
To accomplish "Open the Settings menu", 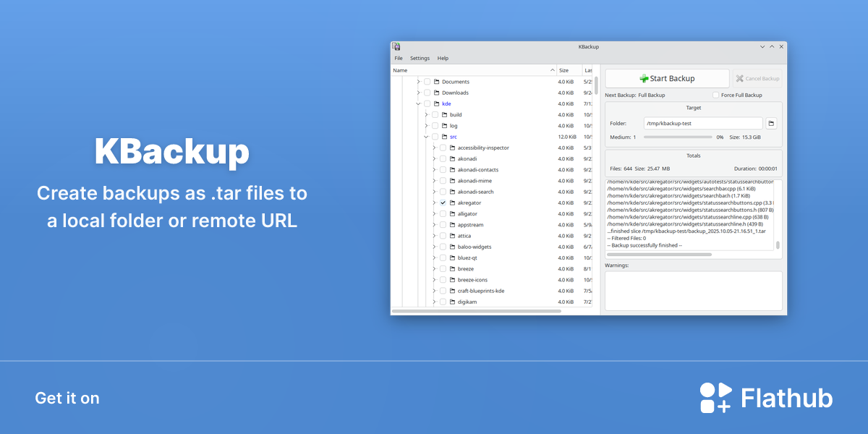I will [x=420, y=58].
